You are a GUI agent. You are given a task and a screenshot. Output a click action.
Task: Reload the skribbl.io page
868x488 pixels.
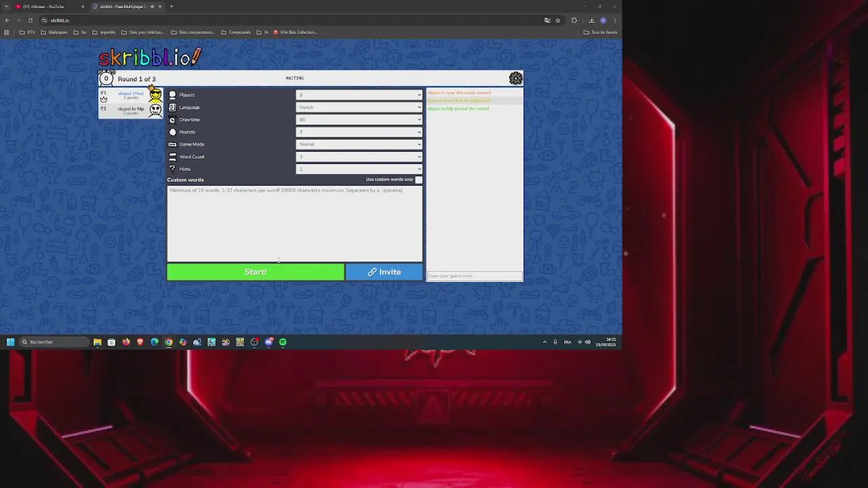[x=30, y=20]
